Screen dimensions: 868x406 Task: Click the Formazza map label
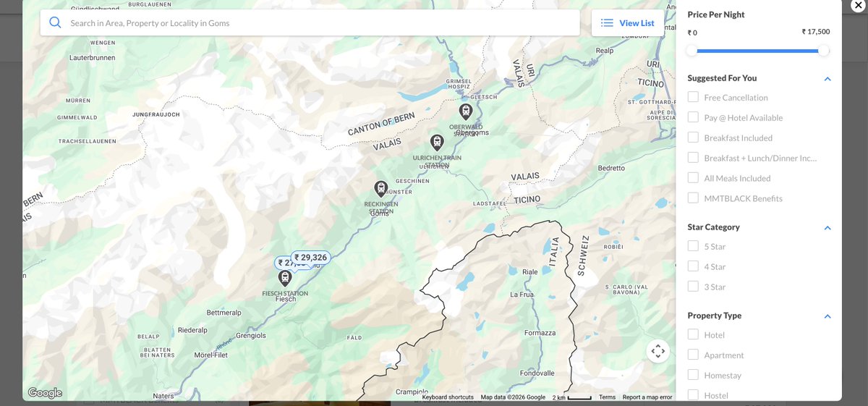pos(540,333)
